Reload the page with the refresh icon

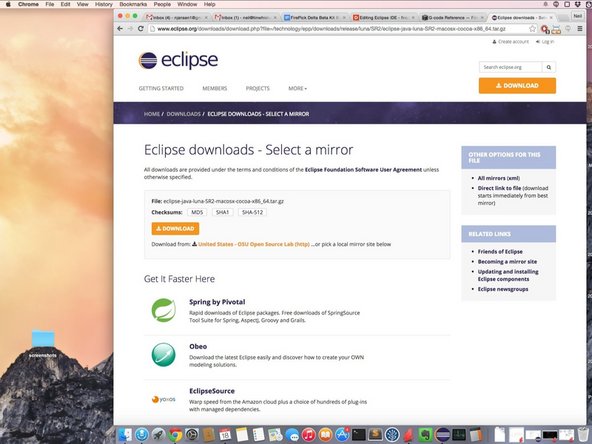[140, 29]
